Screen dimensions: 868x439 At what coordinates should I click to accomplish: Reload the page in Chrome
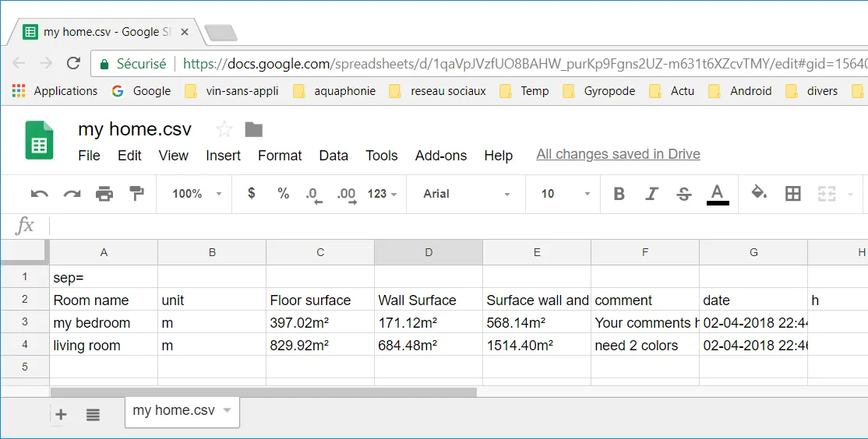[x=73, y=63]
